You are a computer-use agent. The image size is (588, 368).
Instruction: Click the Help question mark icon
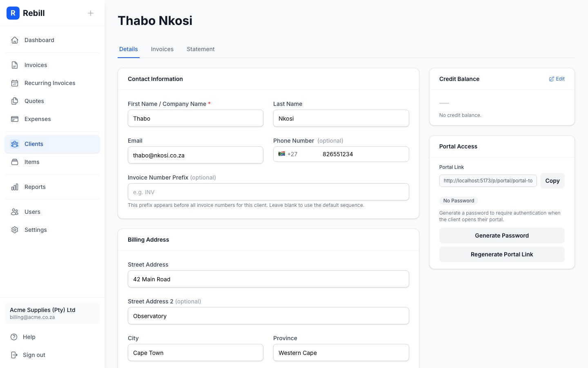coord(14,337)
